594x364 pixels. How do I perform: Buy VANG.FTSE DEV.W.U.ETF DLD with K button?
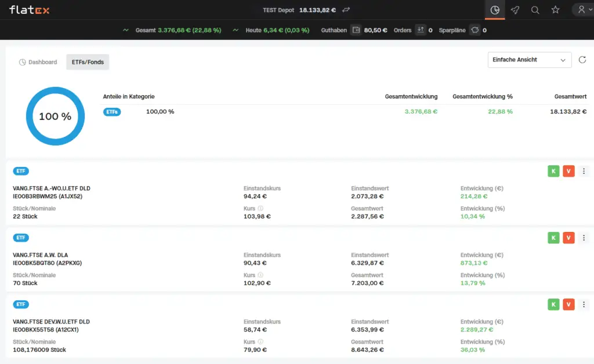coord(553,304)
